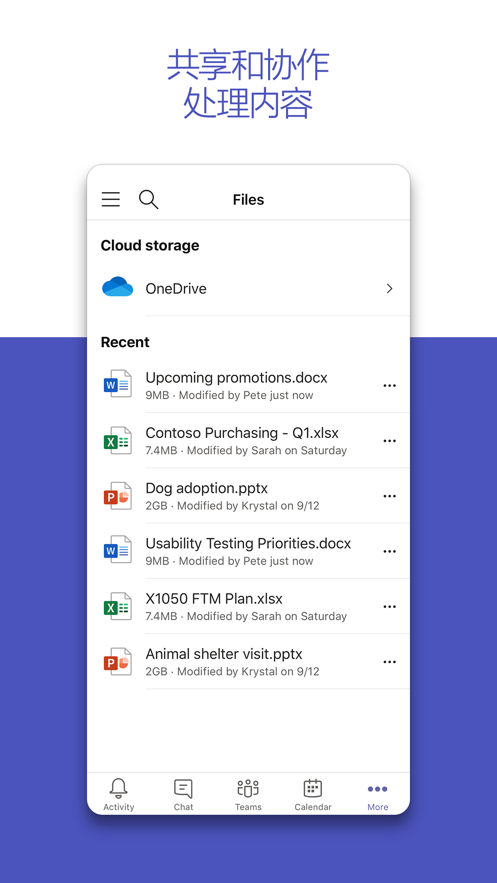Image resolution: width=497 pixels, height=883 pixels.
Task: Click the PowerPoint icon of Dog adoption.pptx
Action: [x=118, y=495]
